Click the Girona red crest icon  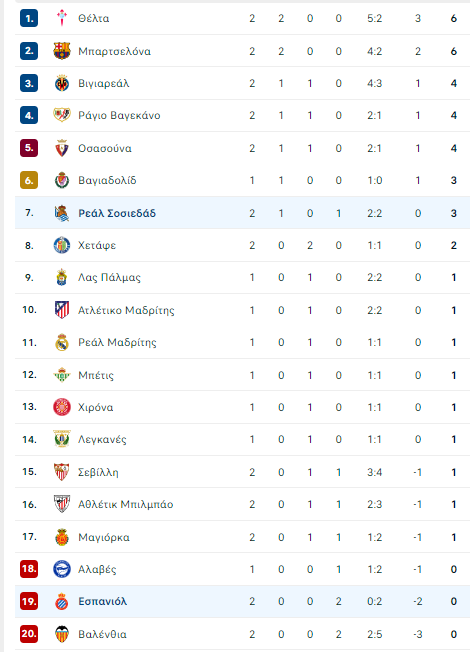62,407
